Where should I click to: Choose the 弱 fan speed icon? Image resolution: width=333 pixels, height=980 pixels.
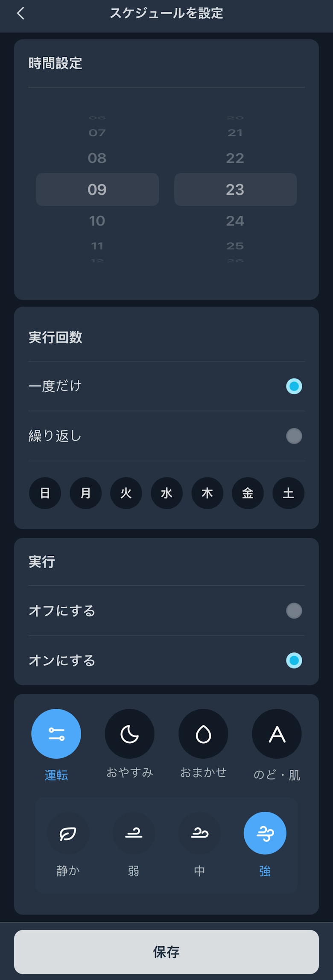pos(134,833)
